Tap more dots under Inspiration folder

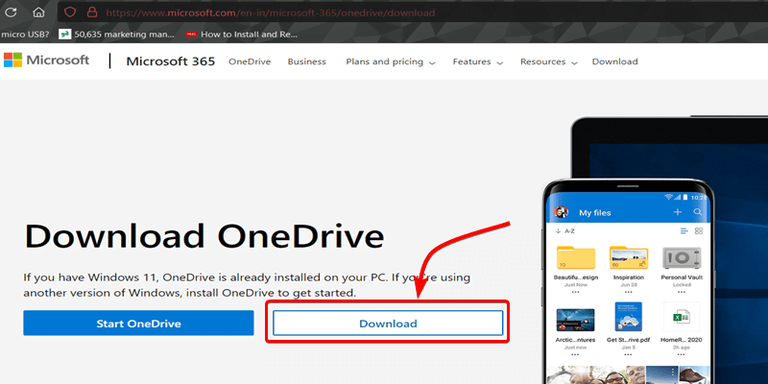[x=629, y=292]
